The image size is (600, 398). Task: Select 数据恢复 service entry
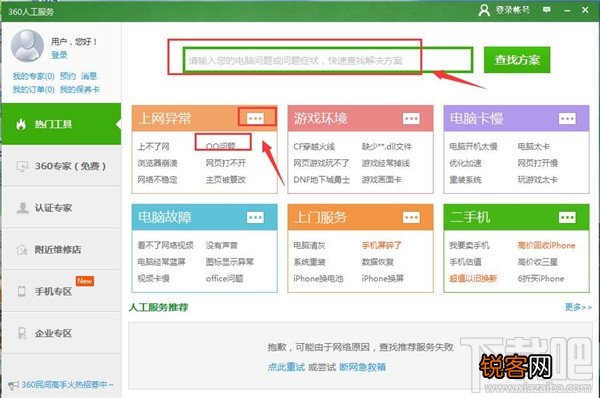pos(378,262)
